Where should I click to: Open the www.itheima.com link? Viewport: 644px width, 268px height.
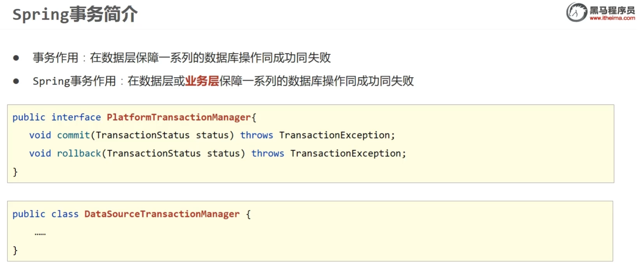[x=612, y=18]
